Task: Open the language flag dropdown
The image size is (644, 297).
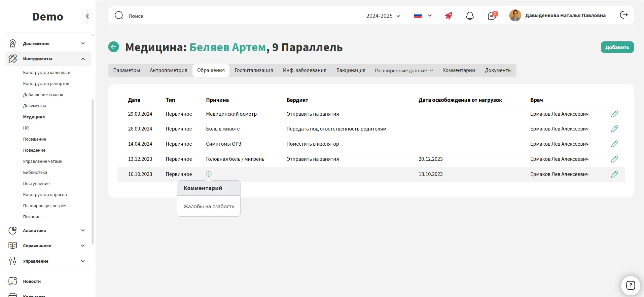Action: click(x=423, y=16)
